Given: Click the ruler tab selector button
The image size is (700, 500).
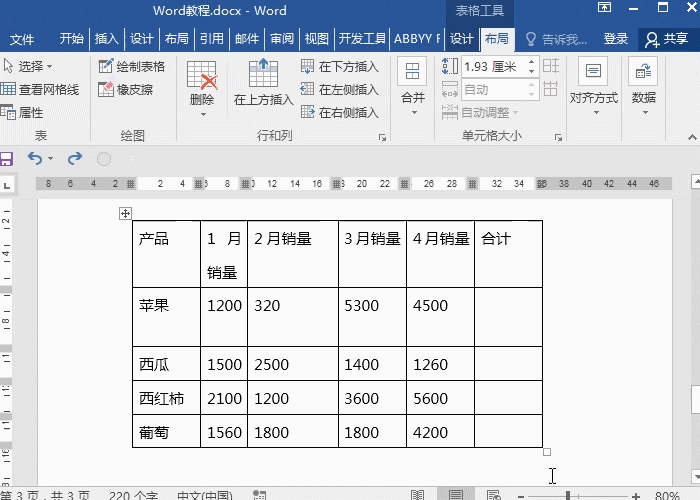Looking at the screenshot, I should [7, 184].
